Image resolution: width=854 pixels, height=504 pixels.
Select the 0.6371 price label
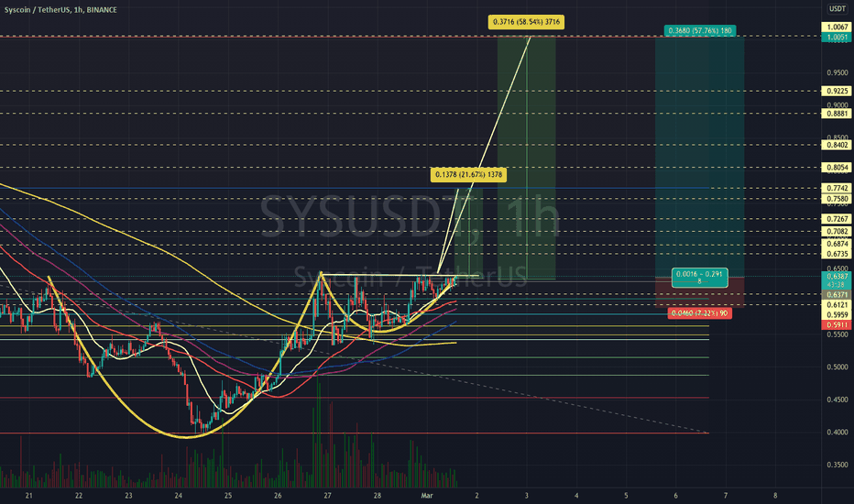point(838,295)
